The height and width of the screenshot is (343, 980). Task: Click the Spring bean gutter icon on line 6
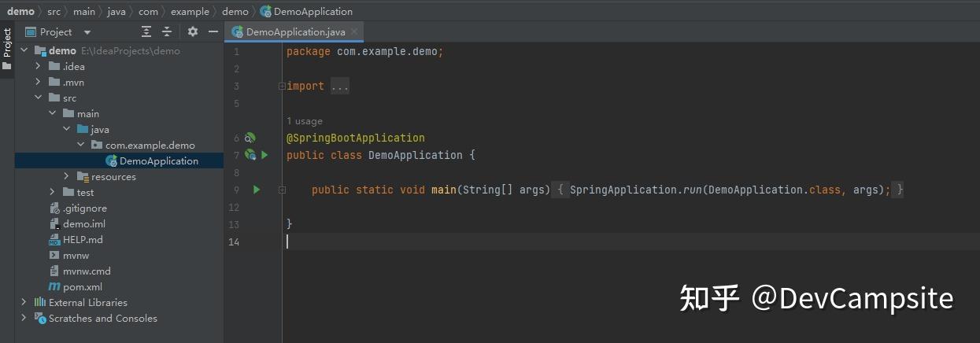(250, 138)
